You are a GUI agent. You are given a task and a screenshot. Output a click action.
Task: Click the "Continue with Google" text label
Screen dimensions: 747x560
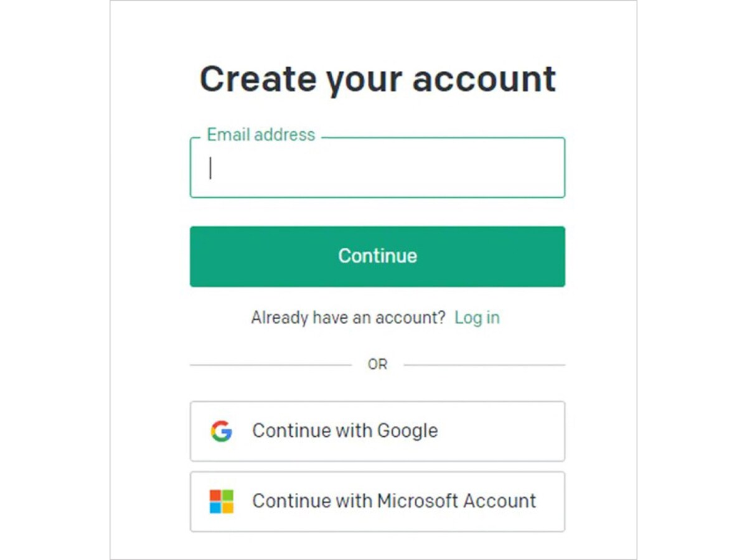pos(345,431)
